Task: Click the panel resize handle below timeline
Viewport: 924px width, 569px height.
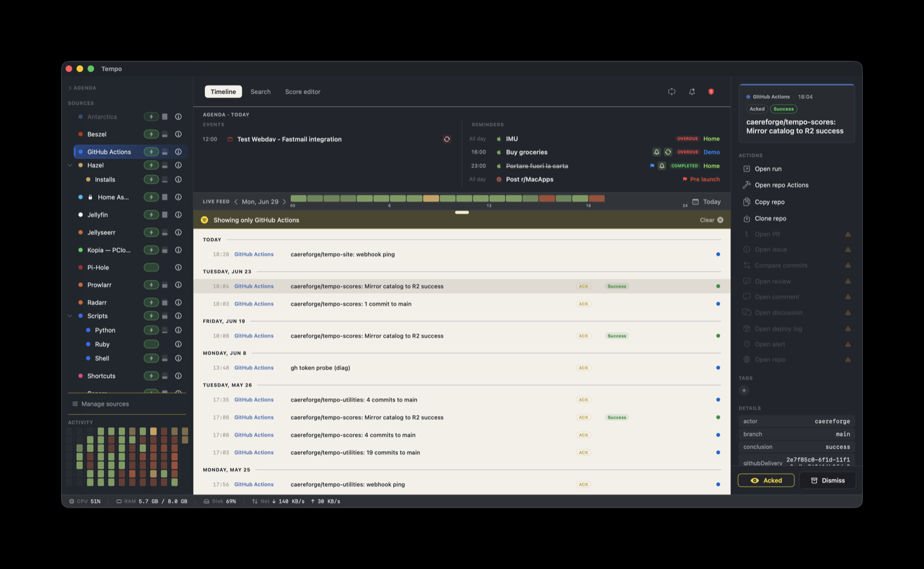Action: pyautogui.click(x=462, y=212)
